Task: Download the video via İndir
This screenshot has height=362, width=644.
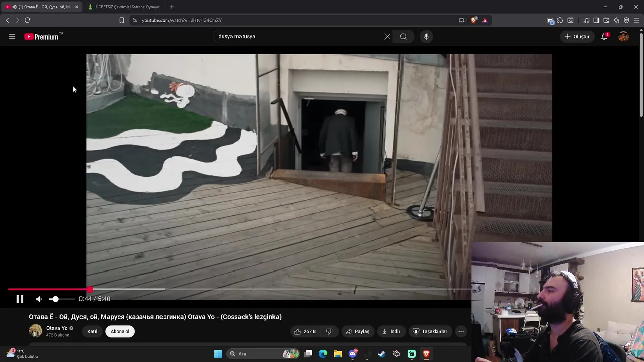Action: pyautogui.click(x=391, y=331)
